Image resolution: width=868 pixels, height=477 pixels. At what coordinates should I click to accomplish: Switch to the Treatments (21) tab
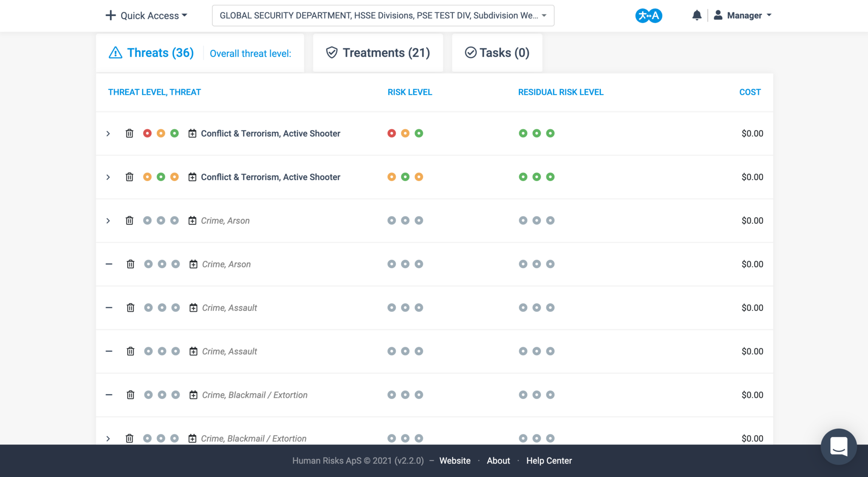tap(378, 53)
